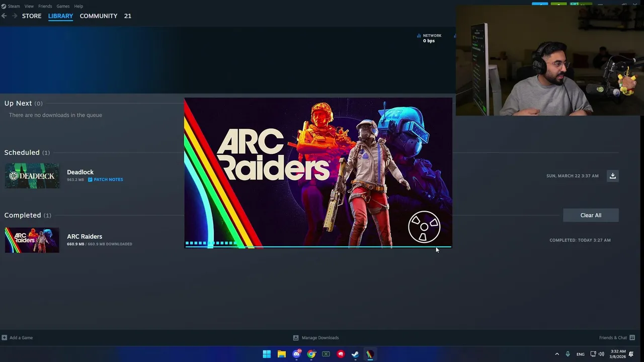This screenshot has height=362, width=644.
Task: Click the microphone tray icon
Action: 568,354
